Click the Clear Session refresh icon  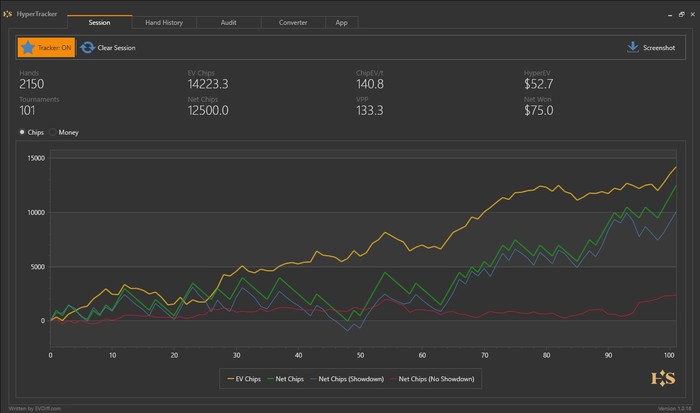tap(88, 47)
